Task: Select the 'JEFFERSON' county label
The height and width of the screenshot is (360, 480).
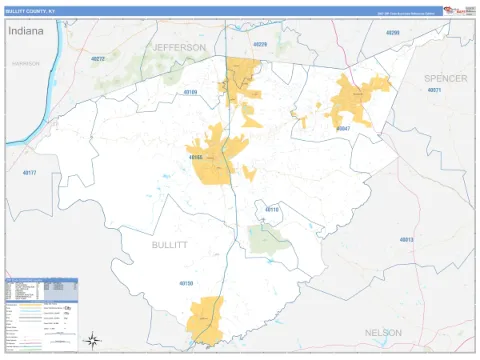Action: point(179,48)
